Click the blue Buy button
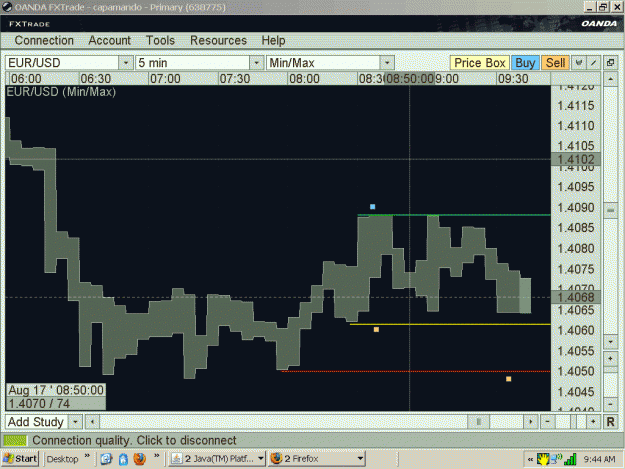The height and width of the screenshot is (469, 625). pos(525,63)
